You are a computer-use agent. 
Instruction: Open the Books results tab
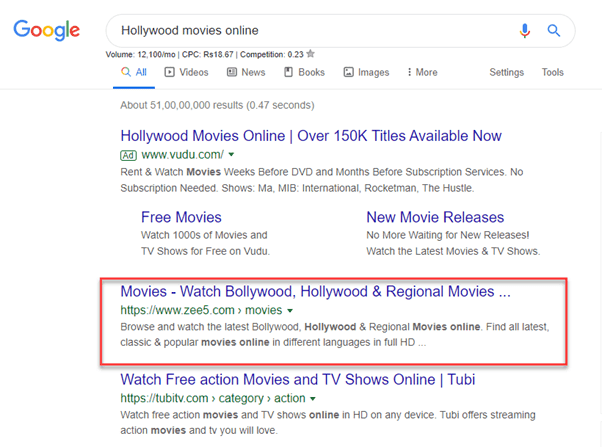click(x=304, y=72)
